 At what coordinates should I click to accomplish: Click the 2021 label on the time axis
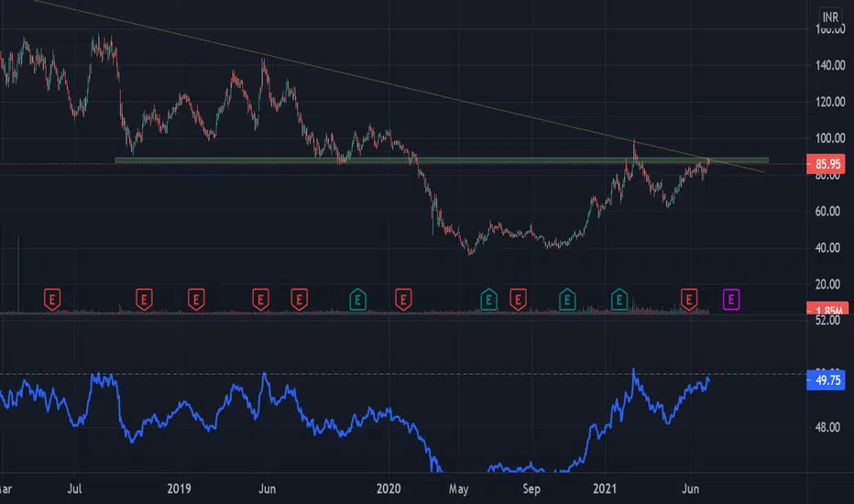pos(605,488)
